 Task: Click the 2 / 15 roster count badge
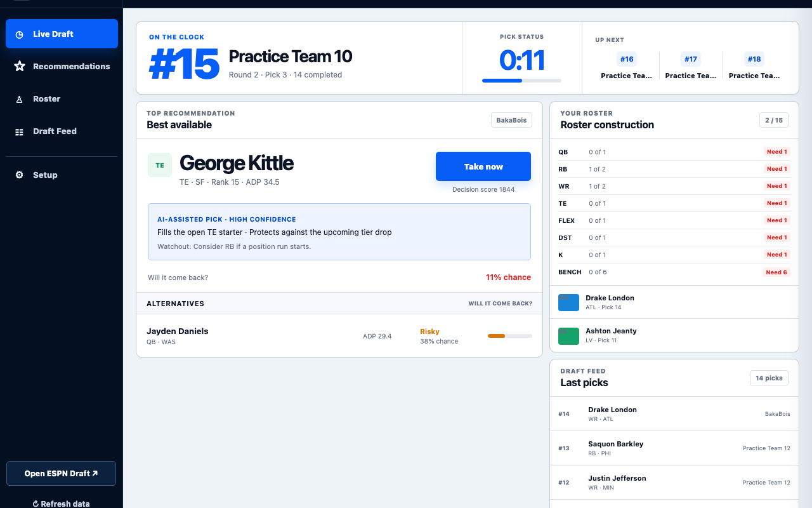[x=774, y=120]
